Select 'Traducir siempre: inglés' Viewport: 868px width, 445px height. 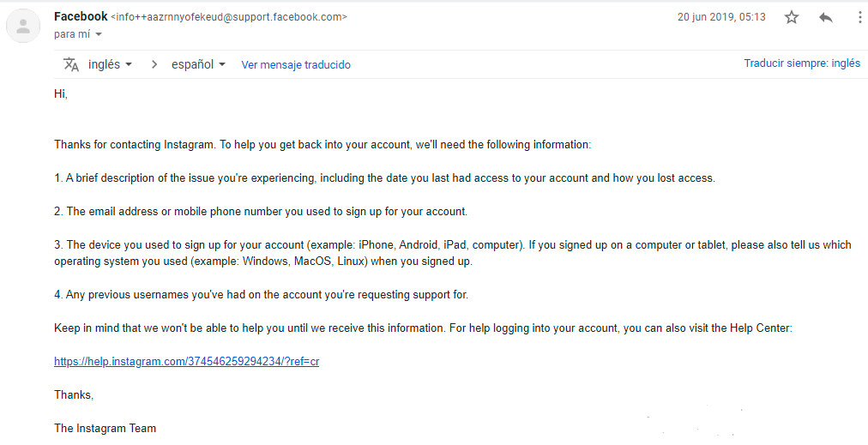(802, 63)
